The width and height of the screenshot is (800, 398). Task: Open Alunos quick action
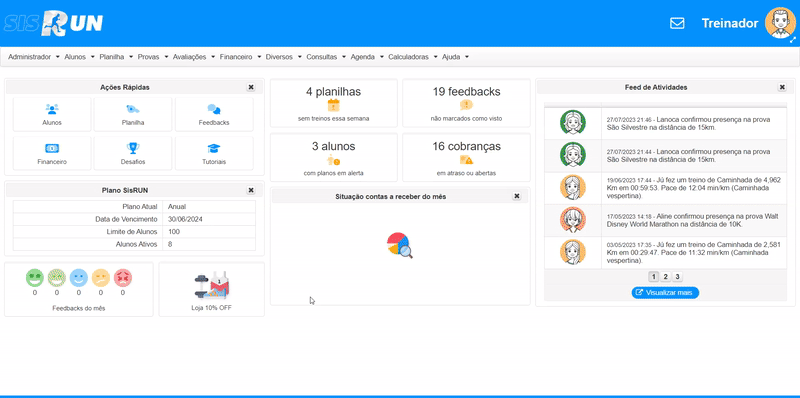(52, 114)
